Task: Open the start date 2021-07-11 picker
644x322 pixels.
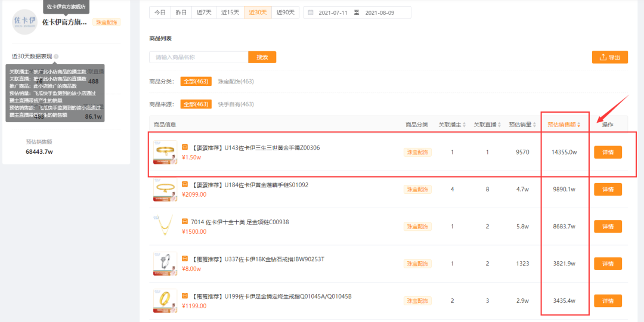Action: (x=332, y=13)
